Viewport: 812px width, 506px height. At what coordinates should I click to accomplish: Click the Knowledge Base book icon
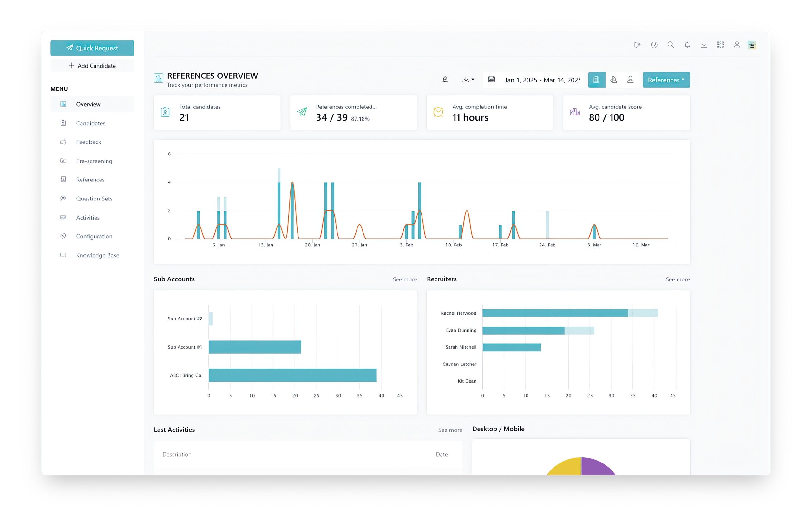click(63, 255)
